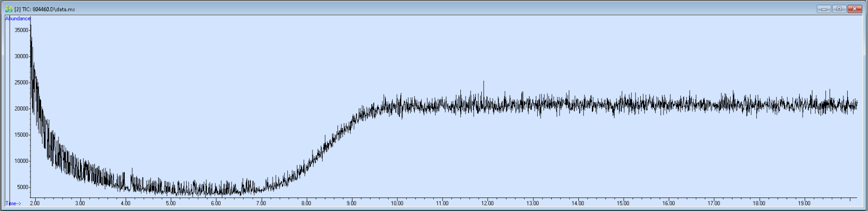The image size is (868, 211).
Task: Click the 'Abundance' axis label
Action: (18, 18)
